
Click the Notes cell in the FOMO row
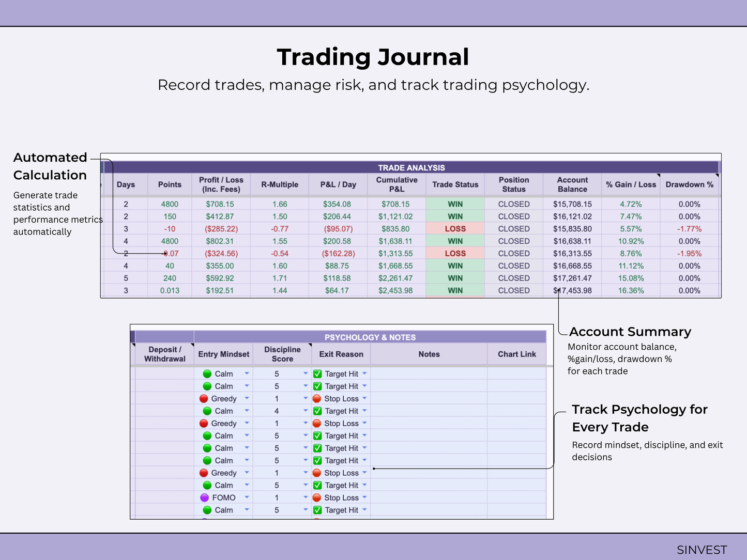[x=429, y=497]
